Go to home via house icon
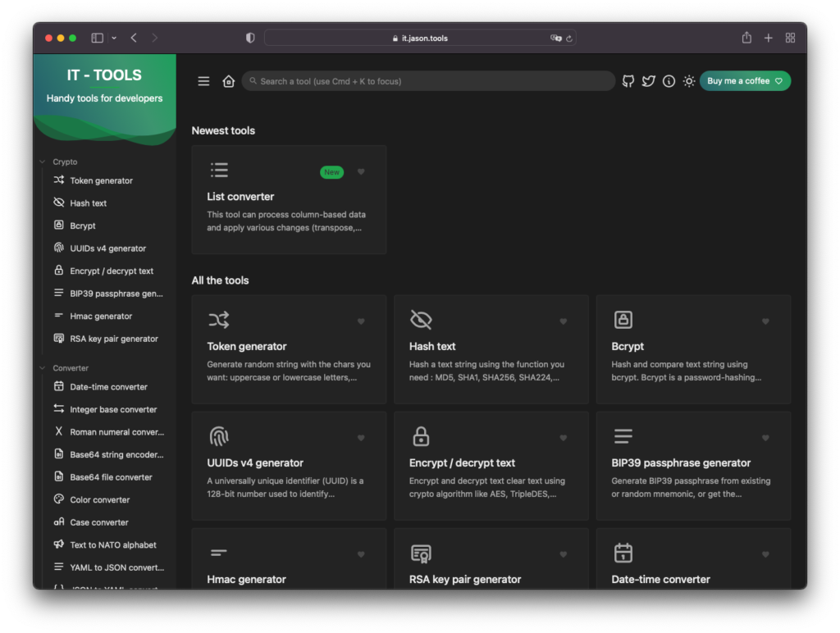Viewport: 840px width, 633px height. 229,81
